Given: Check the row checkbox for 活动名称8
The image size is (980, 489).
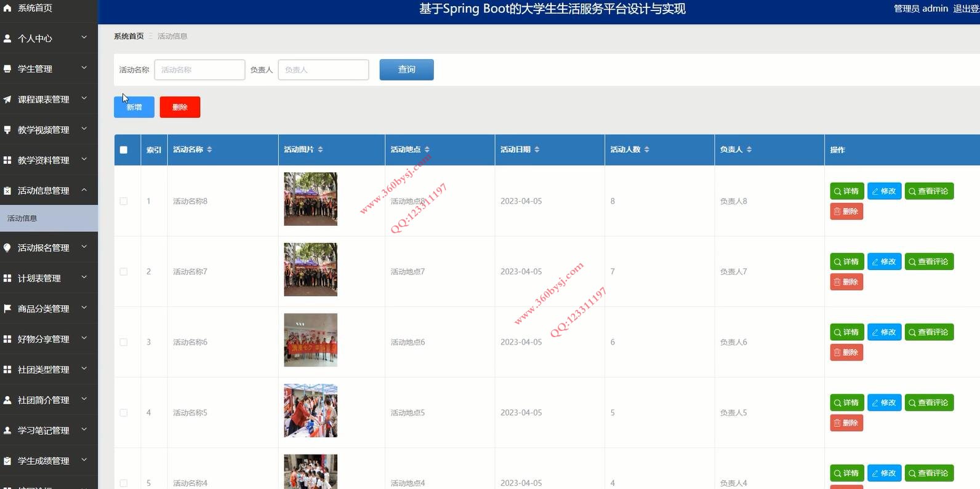Looking at the screenshot, I should click(x=124, y=201).
